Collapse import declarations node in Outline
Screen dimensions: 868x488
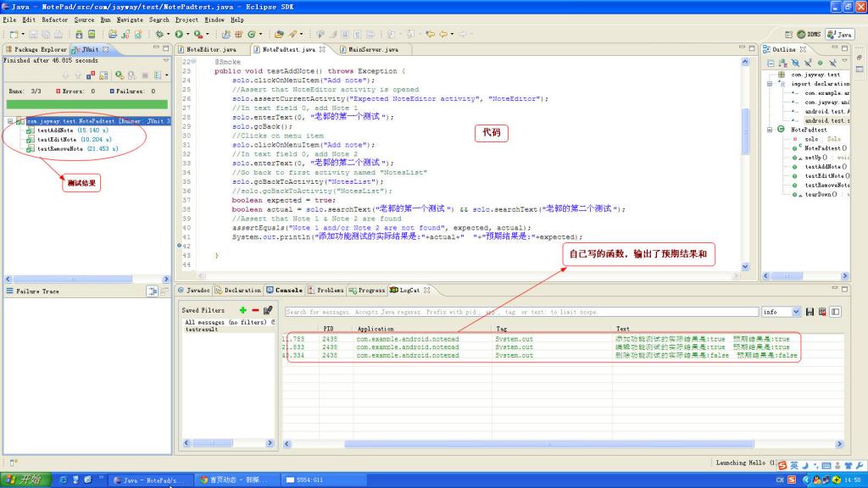(x=770, y=84)
